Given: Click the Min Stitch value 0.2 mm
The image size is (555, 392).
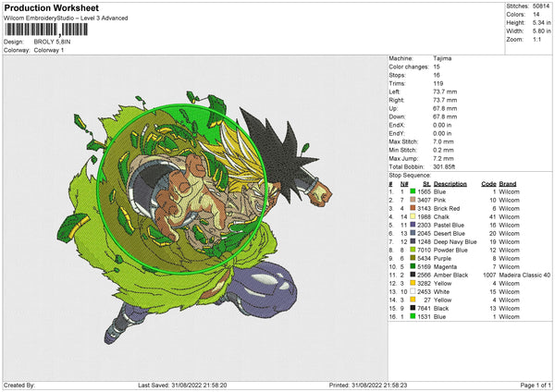Looking at the screenshot, I should (443, 150).
